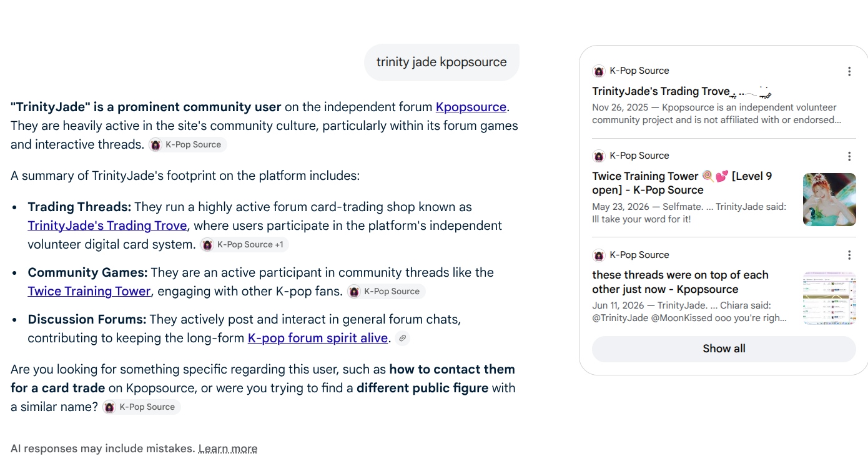Click K-Pop Source favicon on Twice Training Tower card
Viewport: 868px width, 466px height.
coord(599,156)
